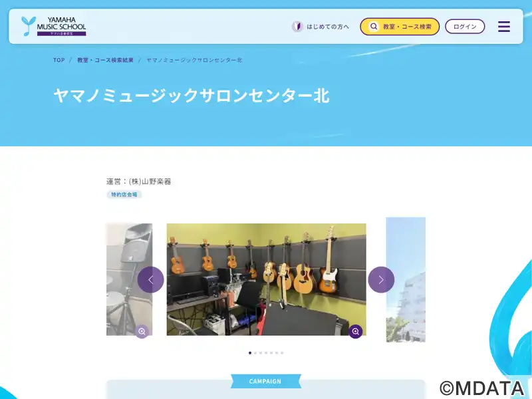Click the 運営：(株)山野楽器 text
Viewport: 532px width, 399px height.
coord(139,182)
